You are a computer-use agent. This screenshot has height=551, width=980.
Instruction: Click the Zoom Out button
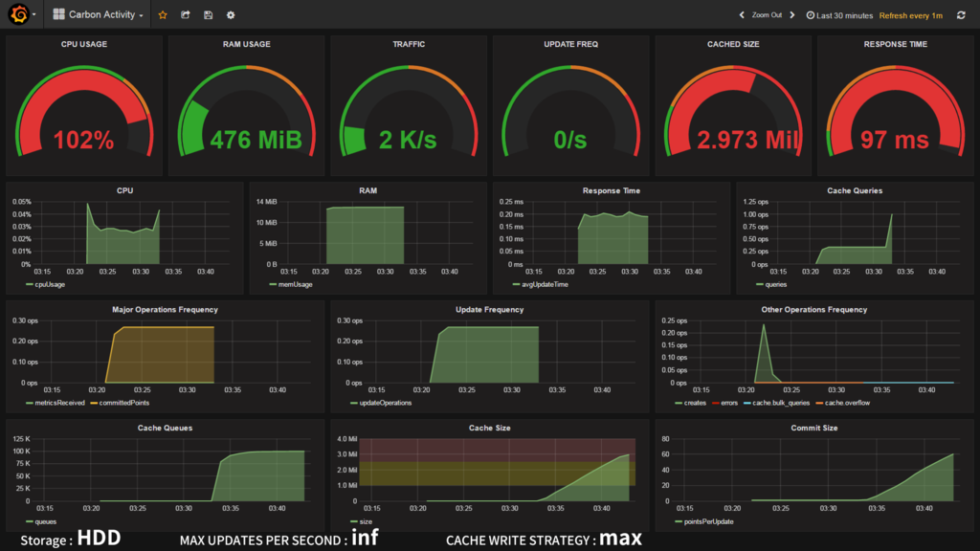767,15
